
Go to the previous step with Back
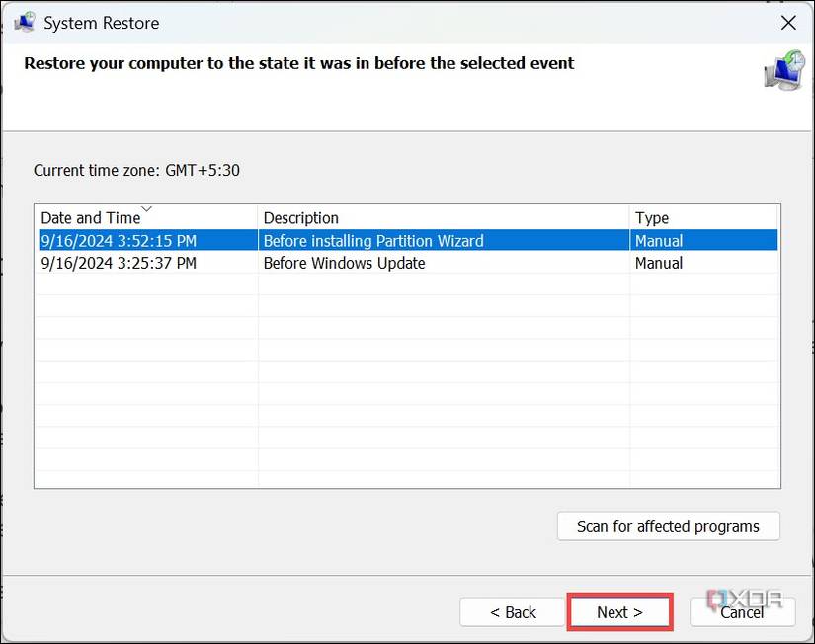(513, 612)
